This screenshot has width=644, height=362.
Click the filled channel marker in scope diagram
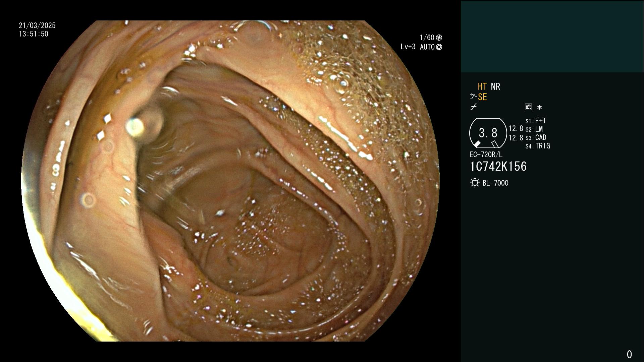pos(477,144)
